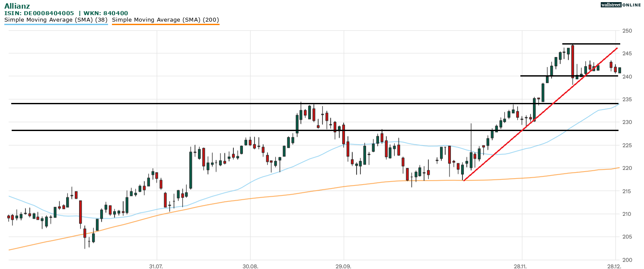Select the 29.09. date marker on the x-axis
This screenshot has width=644, height=269.
343,265
